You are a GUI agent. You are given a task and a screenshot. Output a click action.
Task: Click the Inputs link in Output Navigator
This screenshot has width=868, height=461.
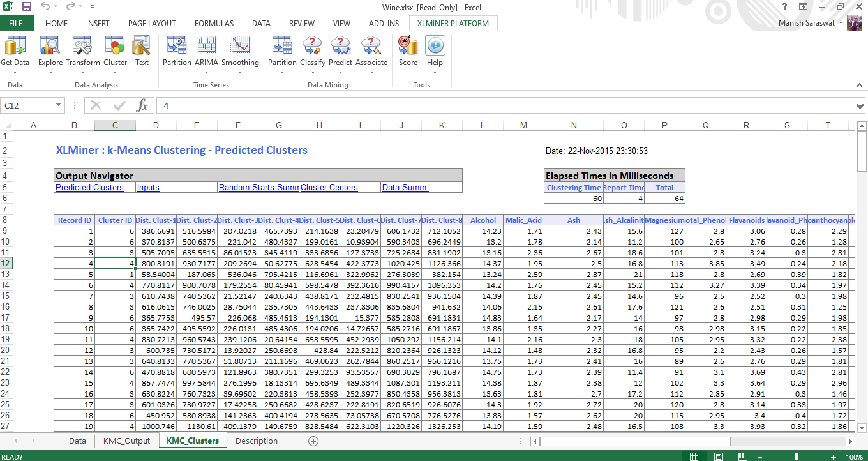pos(148,187)
